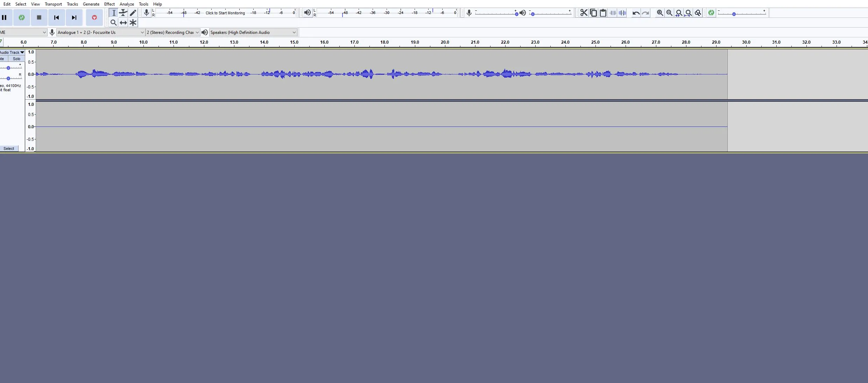
Task: Select the Draw pencil tool
Action: pos(133,13)
